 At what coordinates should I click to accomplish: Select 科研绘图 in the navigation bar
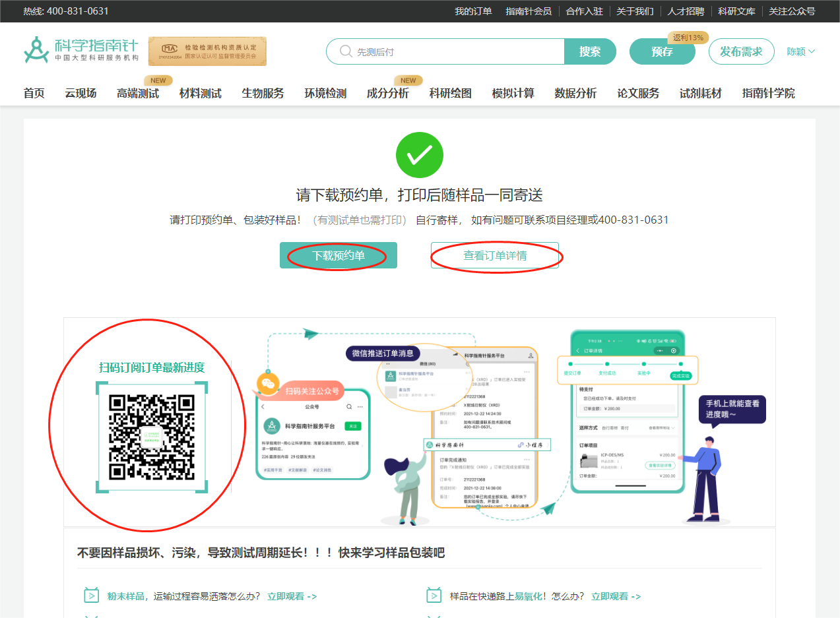449,94
